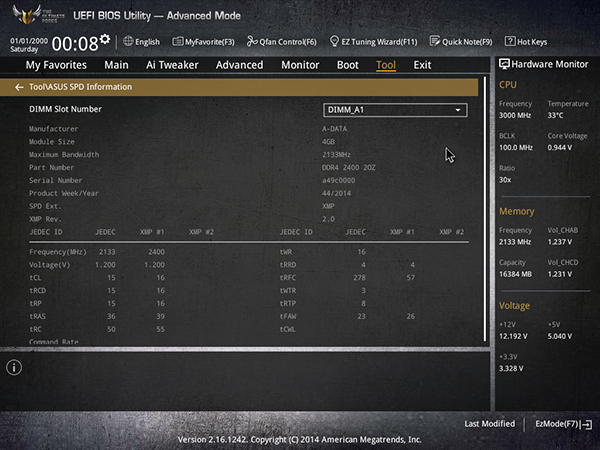Open the Advanced tab

coord(240,65)
